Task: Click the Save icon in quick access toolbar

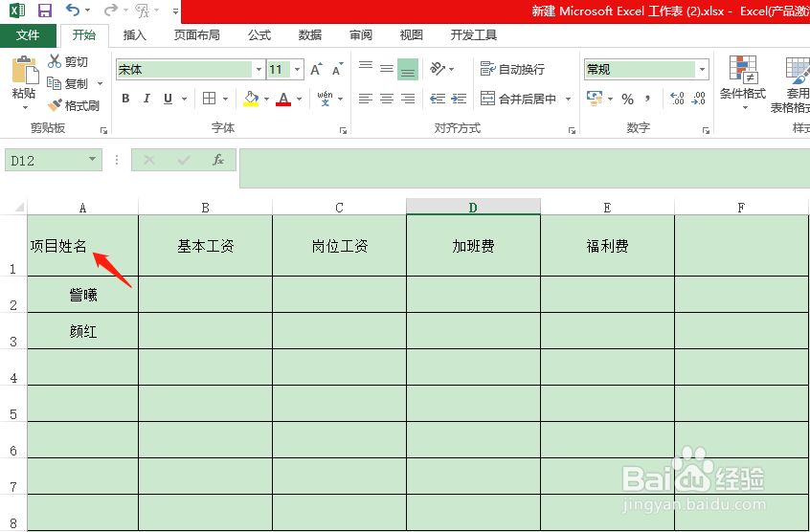Action: pyautogui.click(x=45, y=11)
